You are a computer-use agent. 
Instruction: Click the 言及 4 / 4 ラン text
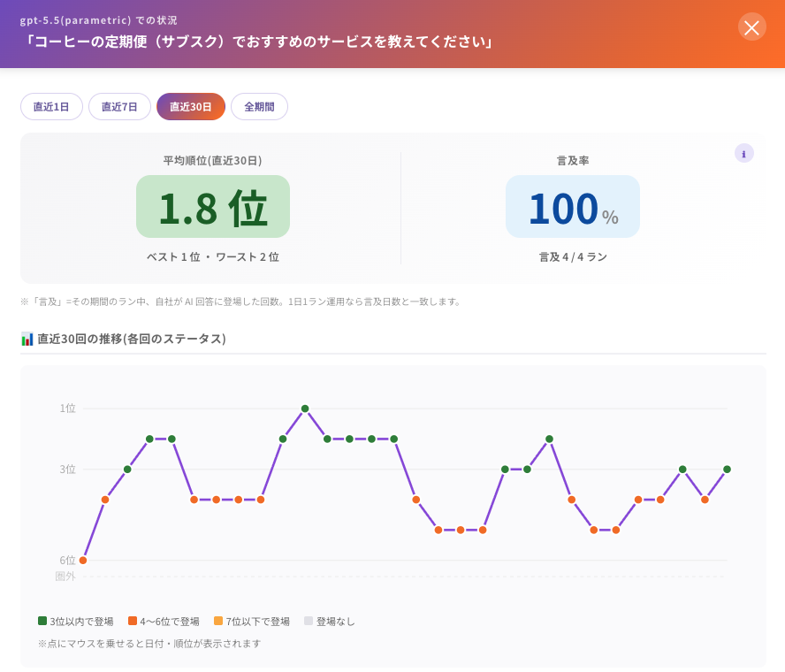coord(573,257)
